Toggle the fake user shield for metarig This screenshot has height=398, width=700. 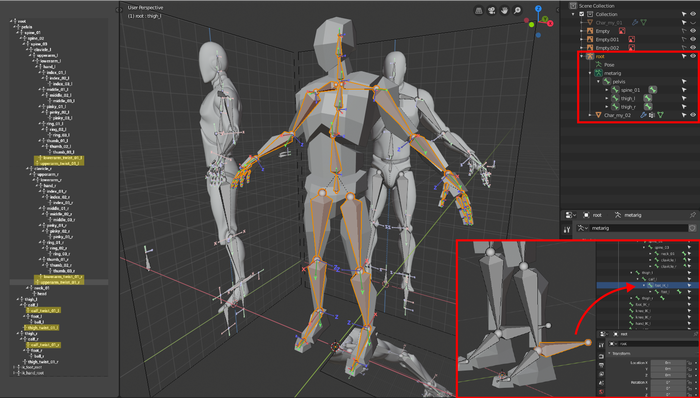692,228
